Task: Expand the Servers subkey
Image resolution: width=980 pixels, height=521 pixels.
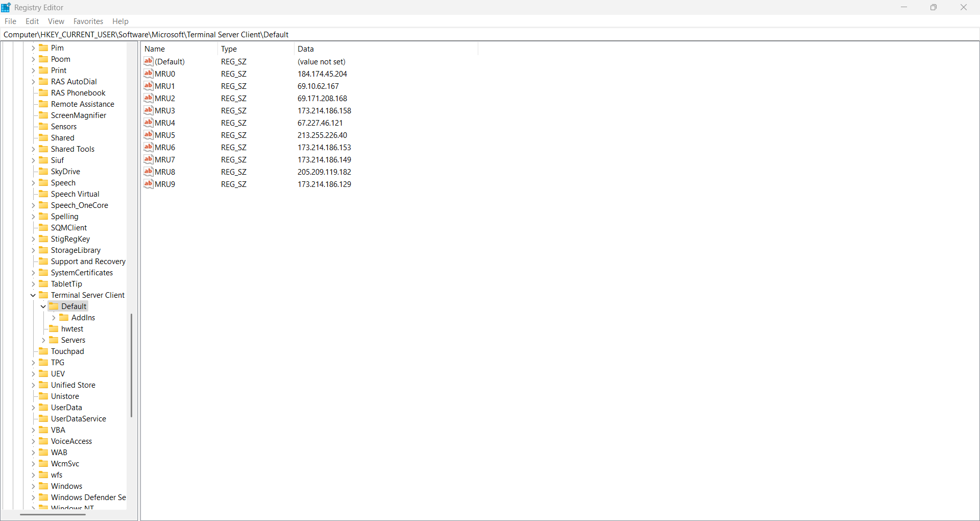Action: (x=43, y=340)
